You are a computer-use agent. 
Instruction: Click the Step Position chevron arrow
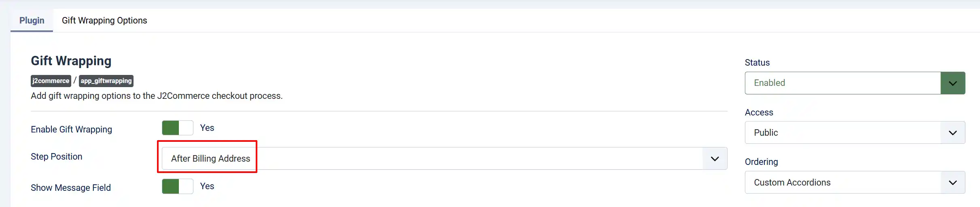click(x=715, y=158)
